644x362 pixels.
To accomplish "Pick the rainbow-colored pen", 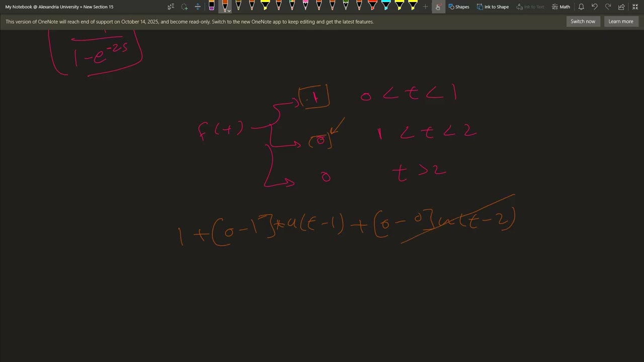I will (x=292, y=6).
